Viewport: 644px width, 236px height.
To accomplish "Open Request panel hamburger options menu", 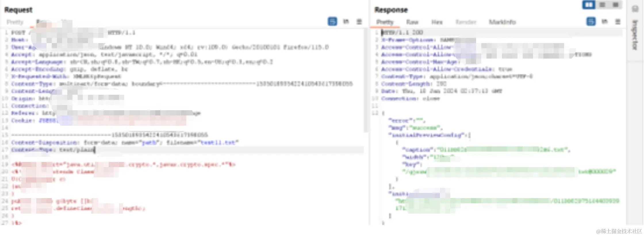I will (359, 22).
